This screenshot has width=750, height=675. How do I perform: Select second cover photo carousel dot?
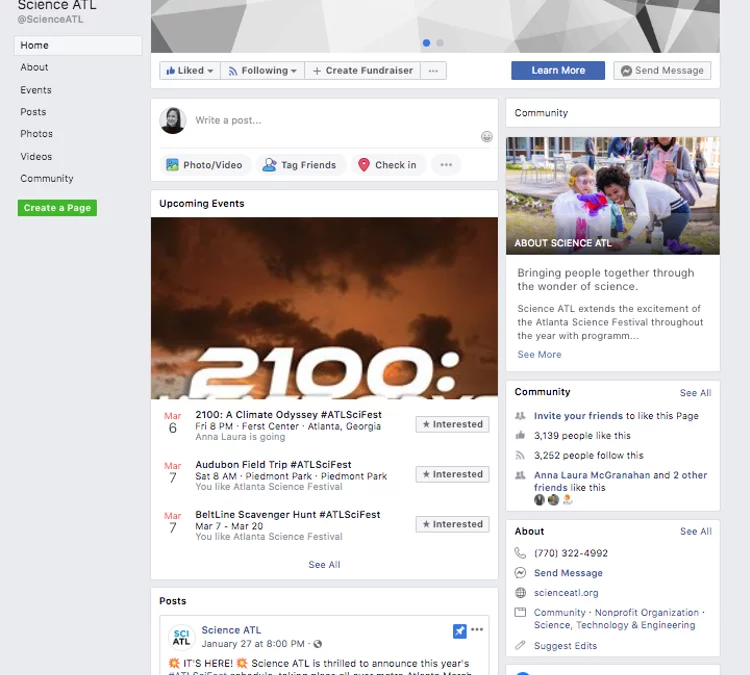[440, 43]
